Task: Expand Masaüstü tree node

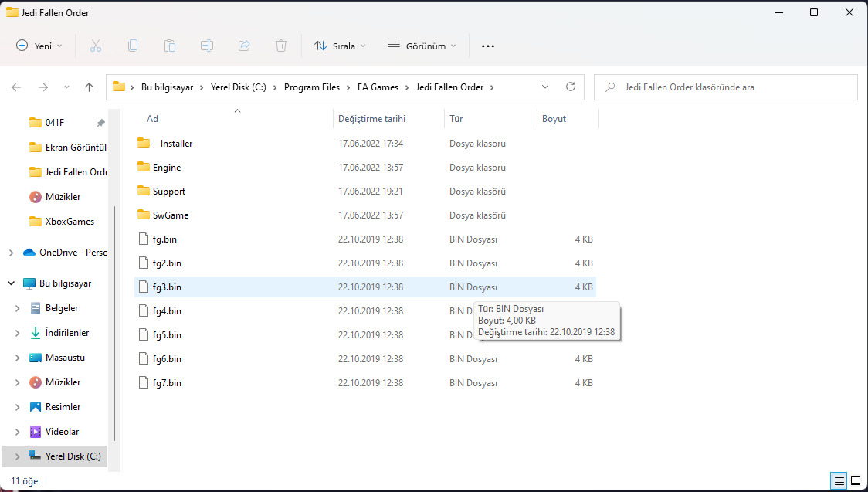Action: coord(18,358)
